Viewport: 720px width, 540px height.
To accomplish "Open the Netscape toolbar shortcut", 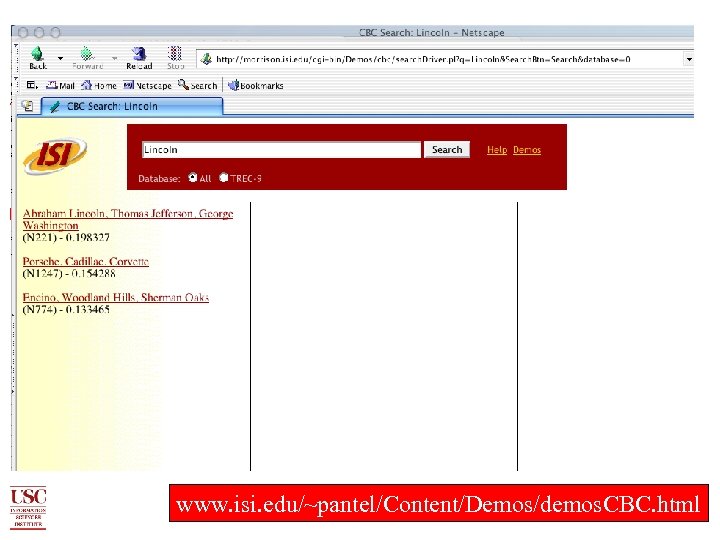I will tap(147, 85).
